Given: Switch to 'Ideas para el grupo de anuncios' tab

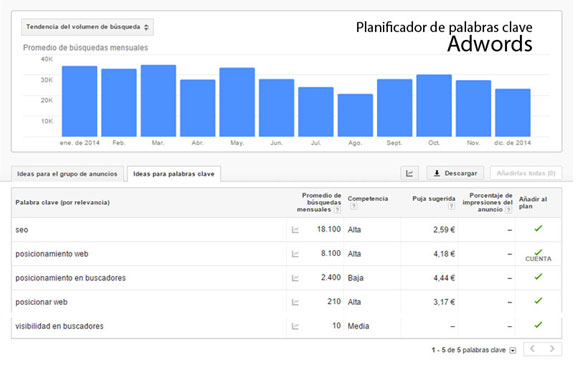Looking at the screenshot, I should pos(67,174).
